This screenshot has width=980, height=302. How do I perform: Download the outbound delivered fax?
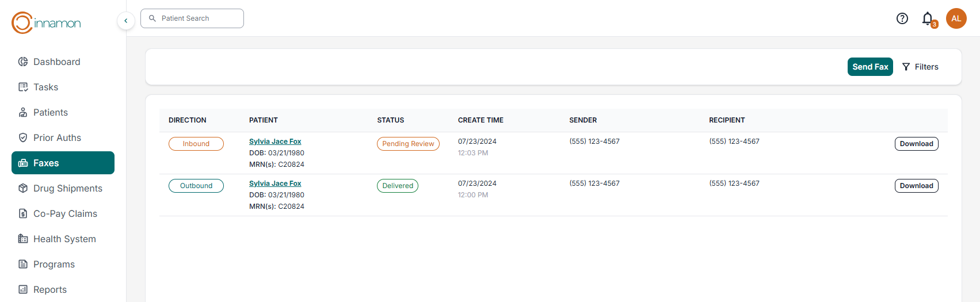pyautogui.click(x=916, y=186)
